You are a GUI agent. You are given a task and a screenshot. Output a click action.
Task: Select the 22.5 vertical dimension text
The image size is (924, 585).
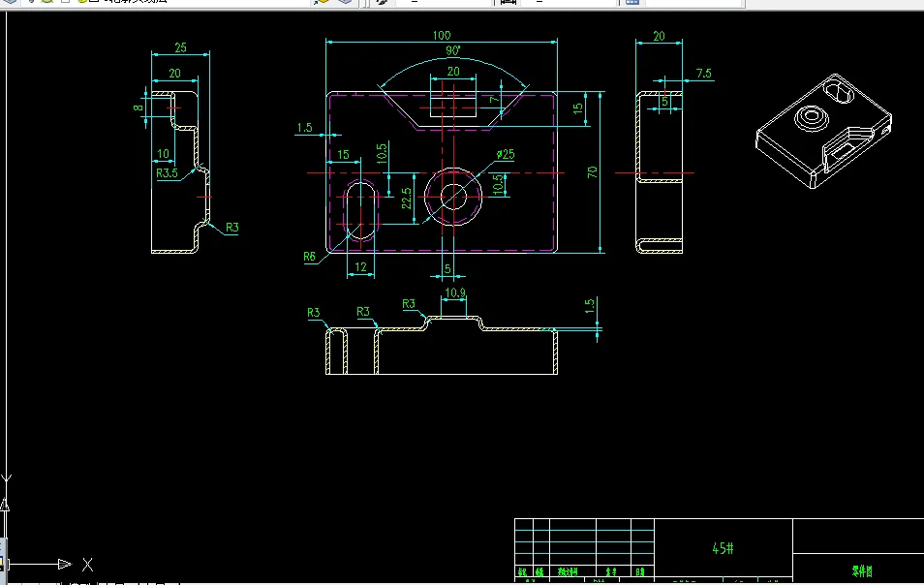pos(407,199)
